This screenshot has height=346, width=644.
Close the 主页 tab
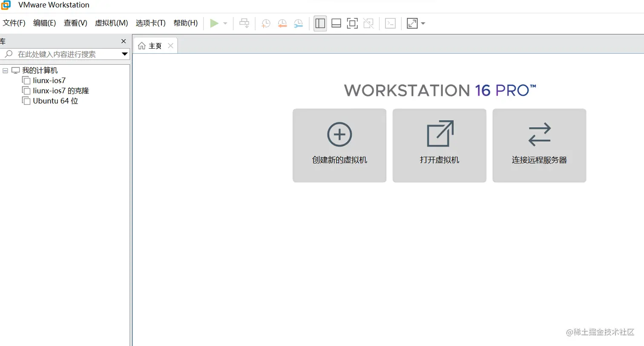[170, 46]
